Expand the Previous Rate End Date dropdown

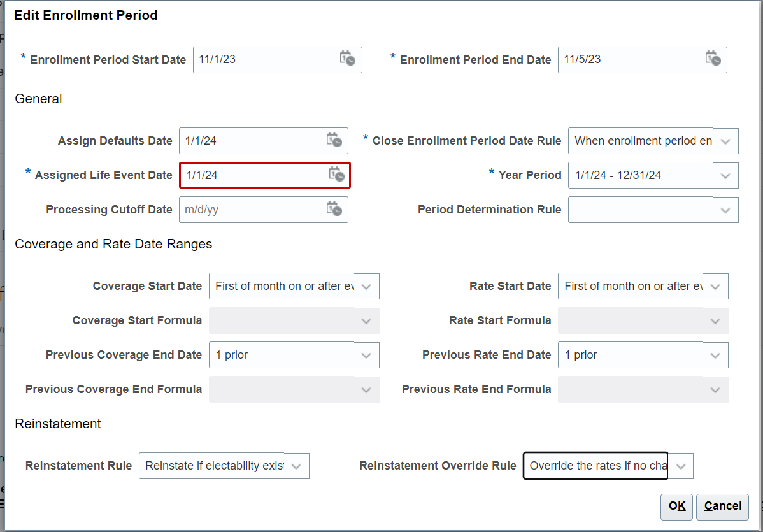(x=715, y=355)
